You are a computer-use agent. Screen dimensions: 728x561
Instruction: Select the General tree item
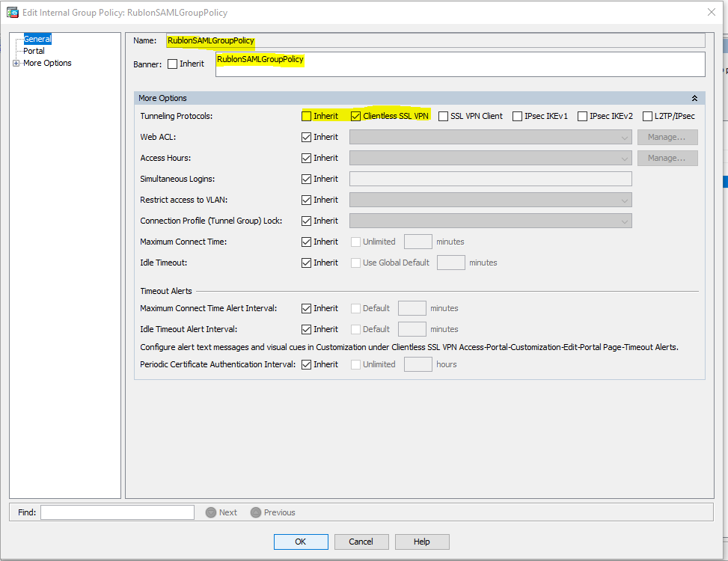(37, 39)
